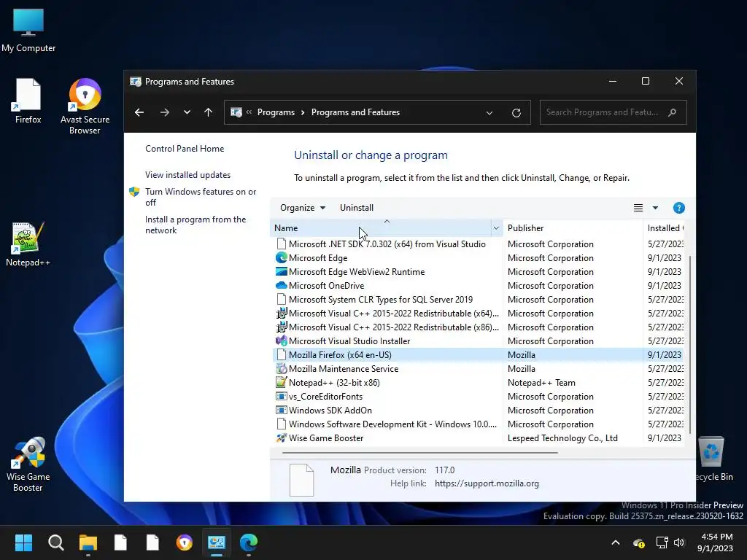Click the change view icon
This screenshot has width=747, height=560.
point(638,208)
